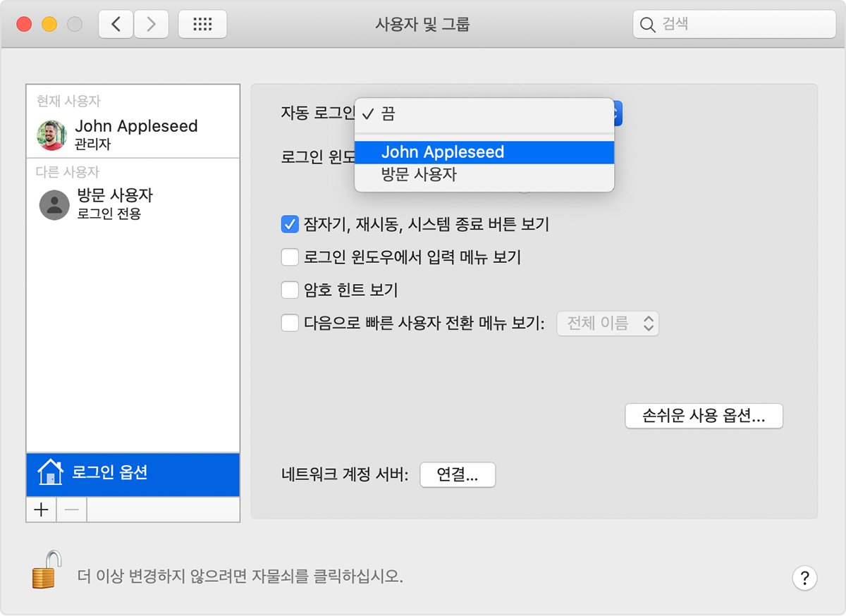Click the back navigation arrow
Image resolution: width=846 pixels, height=616 pixels.
pyautogui.click(x=116, y=25)
